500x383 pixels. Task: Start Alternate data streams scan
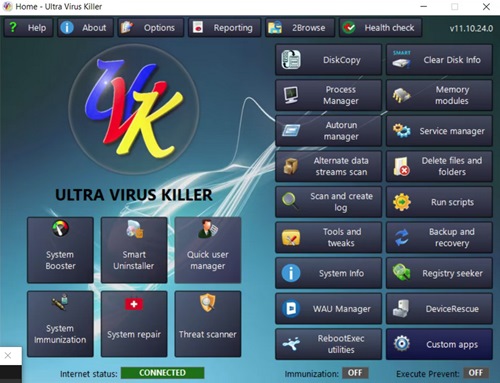328,166
